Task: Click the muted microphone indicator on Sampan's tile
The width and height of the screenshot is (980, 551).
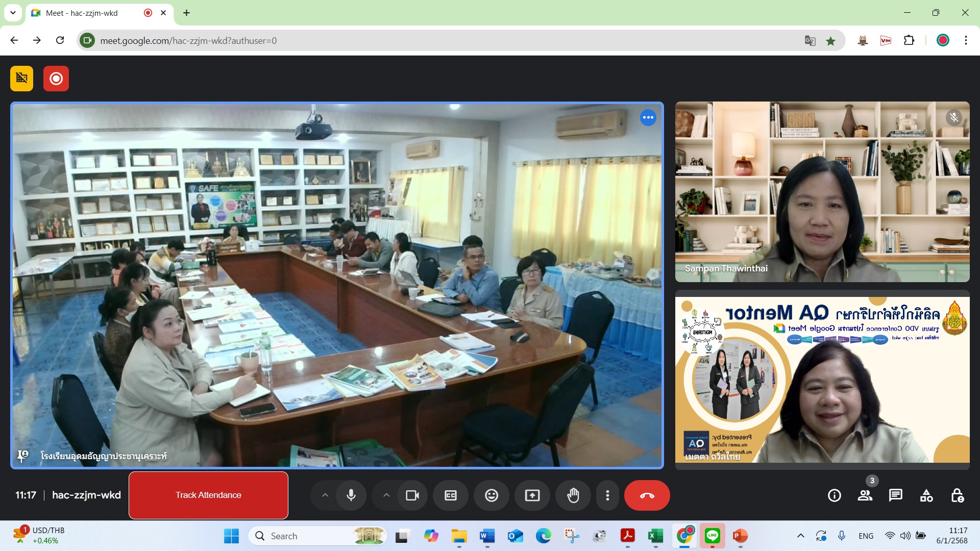Action: [x=953, y=118]
